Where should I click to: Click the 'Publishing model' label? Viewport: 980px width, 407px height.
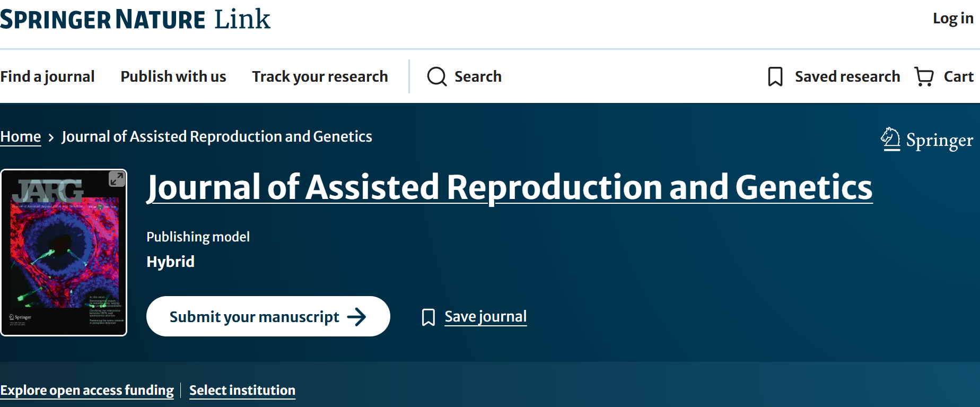198,237
